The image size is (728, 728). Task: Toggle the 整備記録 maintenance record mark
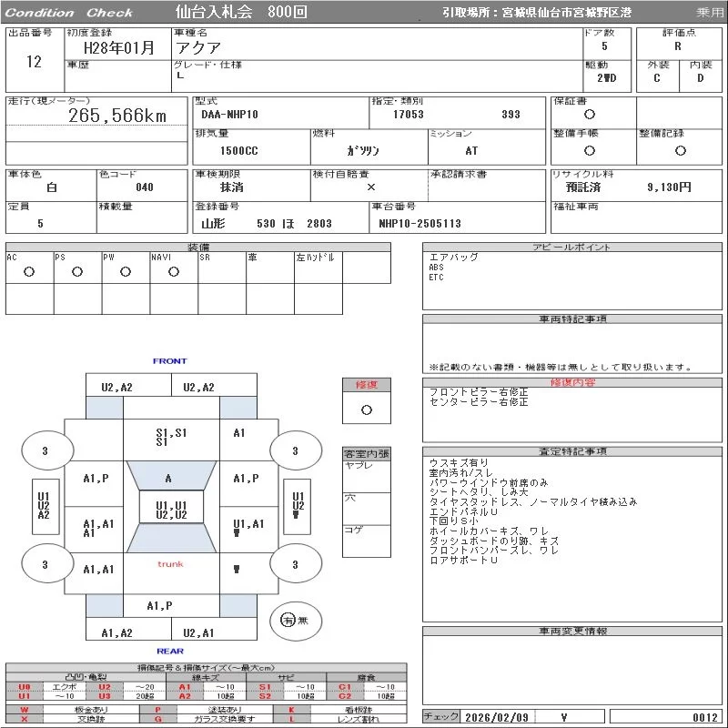(x=680, y=151)
